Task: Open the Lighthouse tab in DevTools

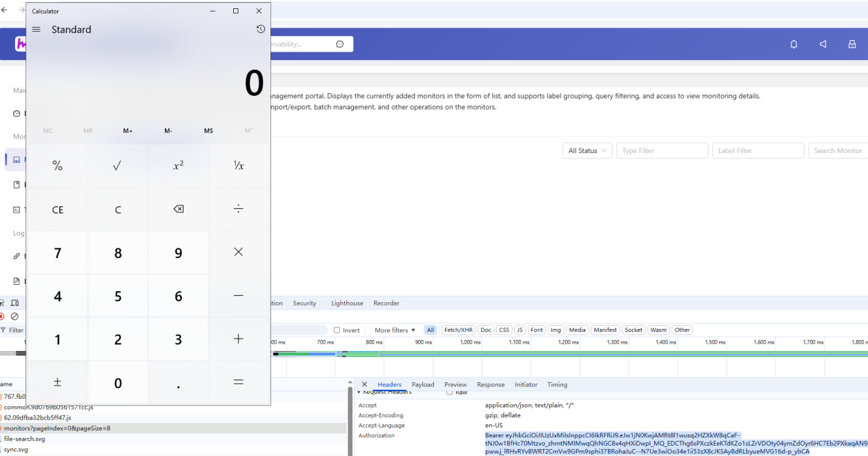Action: pyautogui.click(x=347, y=304)
